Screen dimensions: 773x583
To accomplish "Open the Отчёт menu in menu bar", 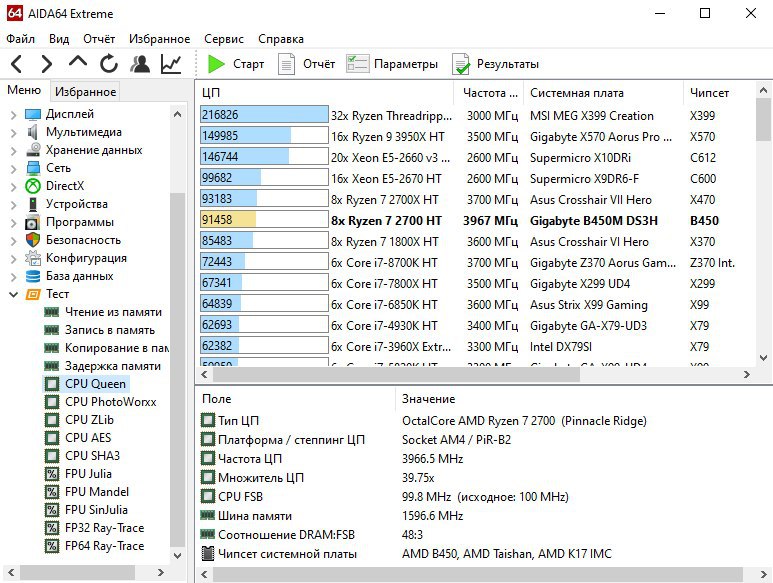I will click(99, 39).
